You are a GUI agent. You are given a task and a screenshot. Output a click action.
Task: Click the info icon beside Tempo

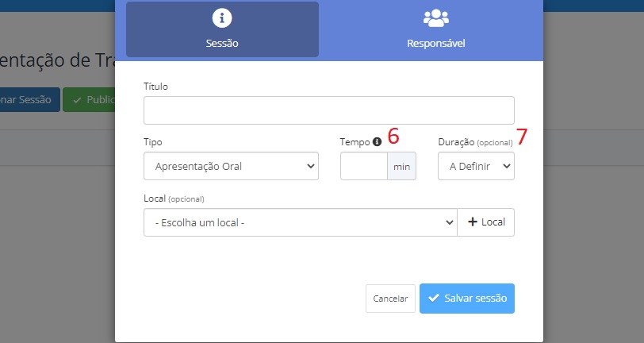point(377,142)
